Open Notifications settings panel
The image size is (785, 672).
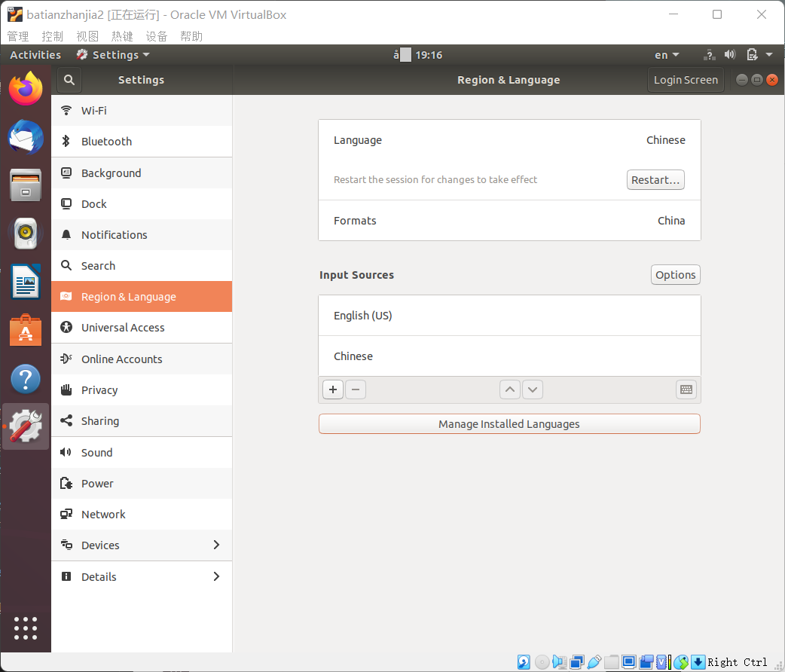click(x=142, y=235)
